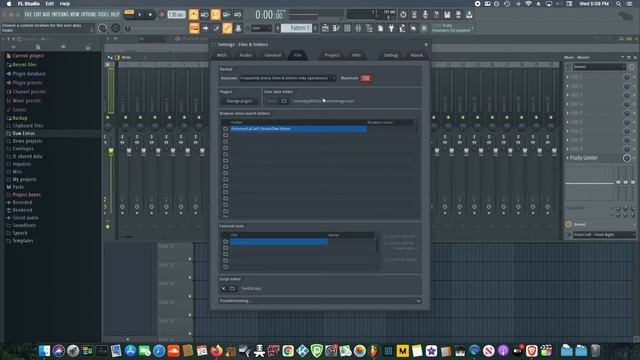Switch to the Audio settings tab
Viewport: 640px width, 360px height.
[245, 55]
